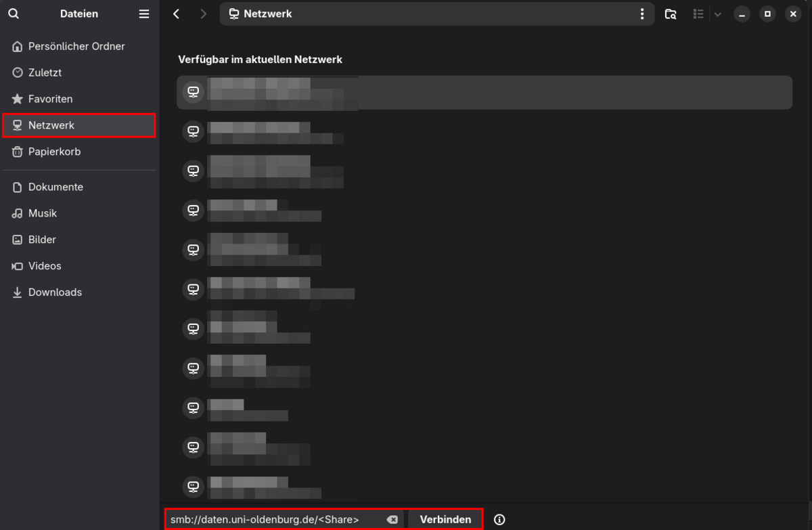Clear the server address field
This screenshot has width=812, height=530.
392,519
